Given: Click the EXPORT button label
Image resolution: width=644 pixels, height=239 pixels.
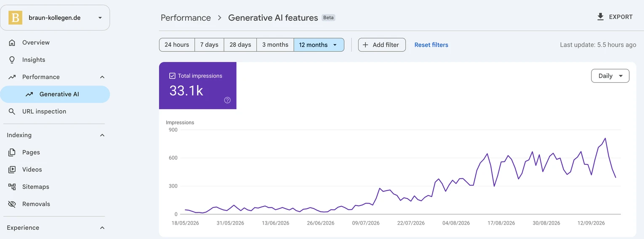Looking at the screenshot, I should [x=621, y=17].
